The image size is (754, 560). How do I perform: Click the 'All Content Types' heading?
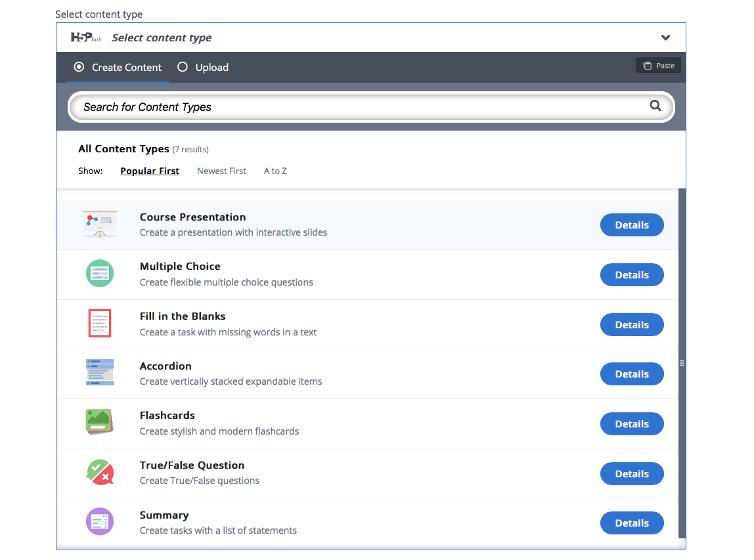[x=123, y=149]
